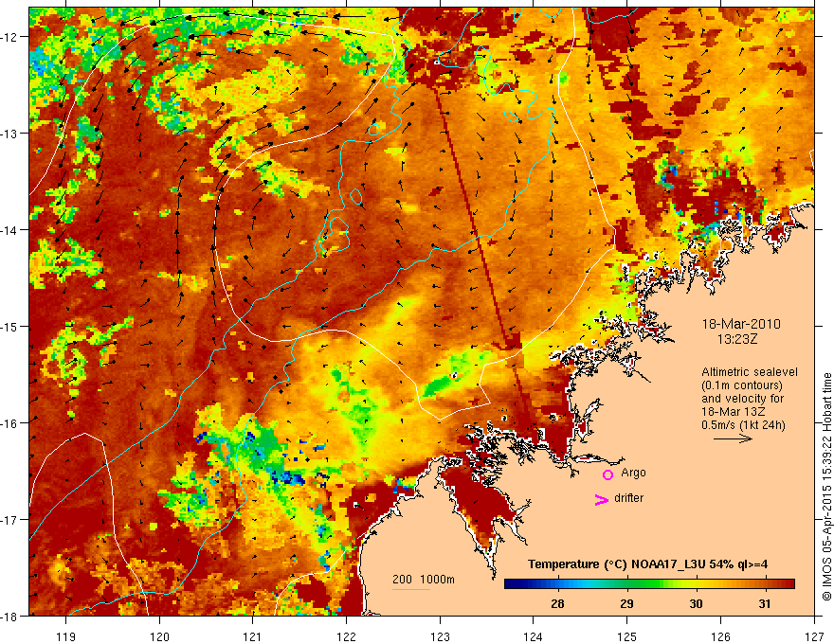Click the 13:23Z time label

click(736, 339)
